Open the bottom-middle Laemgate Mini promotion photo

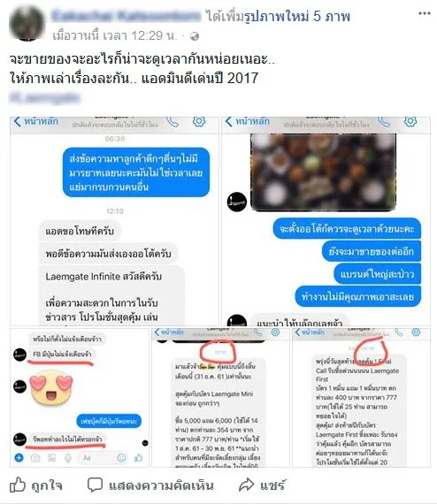click(220, 398)
